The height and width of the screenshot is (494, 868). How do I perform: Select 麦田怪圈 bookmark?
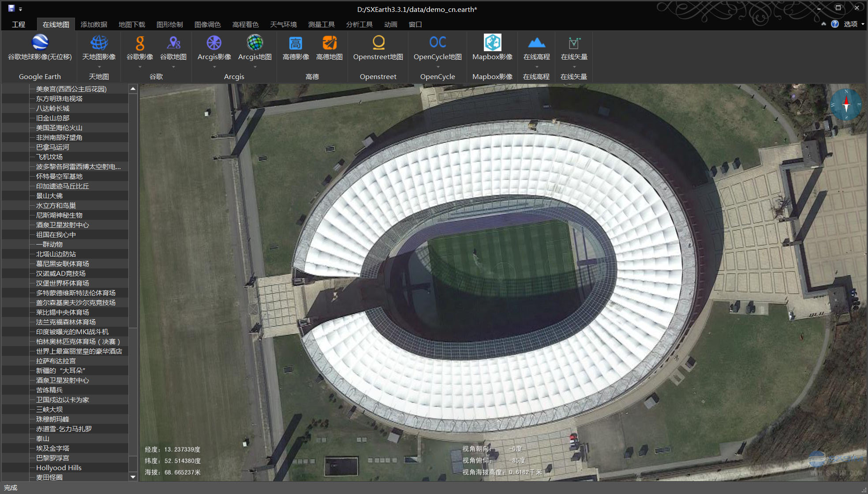coord(49,477)
